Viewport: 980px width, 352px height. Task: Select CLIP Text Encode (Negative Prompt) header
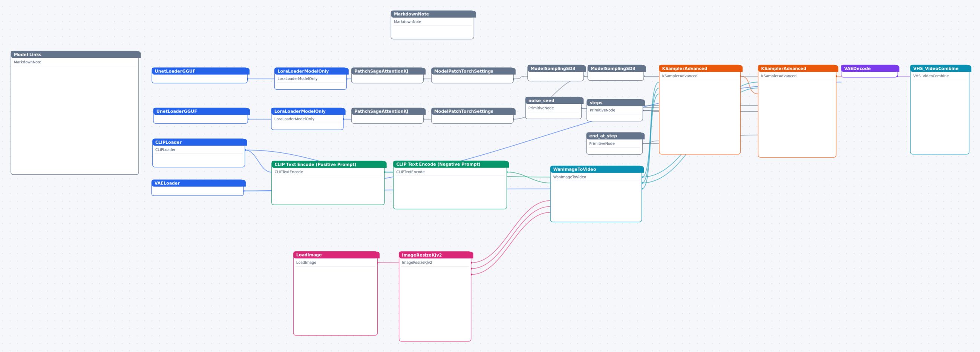coord(451,164)
